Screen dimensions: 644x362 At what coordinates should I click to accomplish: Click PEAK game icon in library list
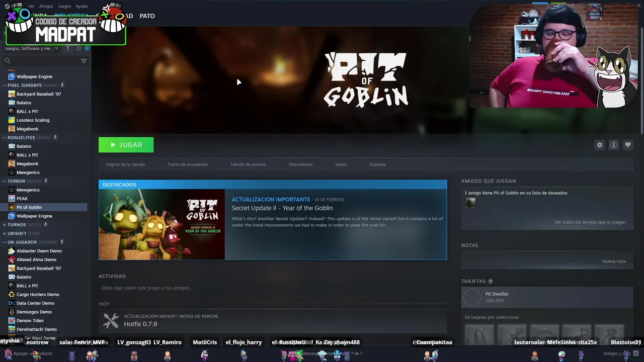click(12, 199)
